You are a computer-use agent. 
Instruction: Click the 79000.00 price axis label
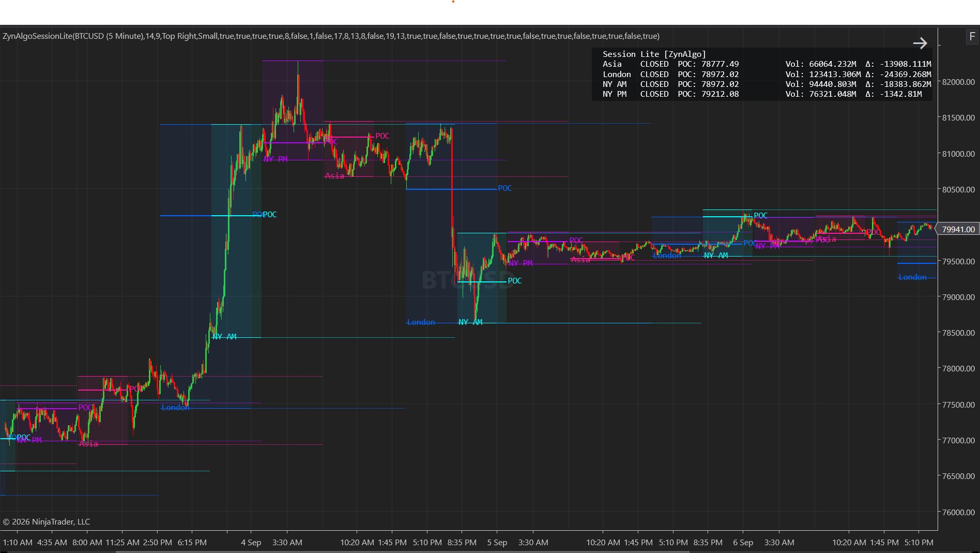tap(958, 297)
